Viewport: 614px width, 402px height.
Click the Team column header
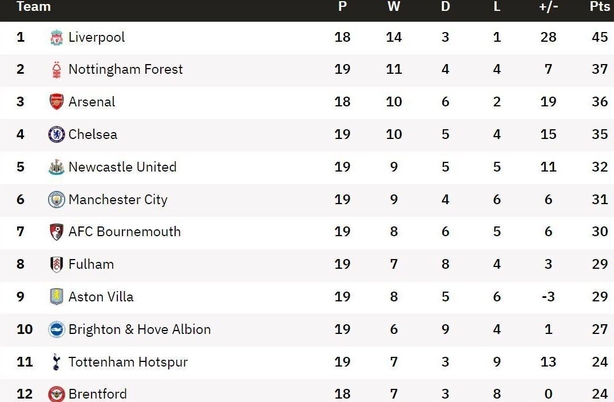[34, 6]
